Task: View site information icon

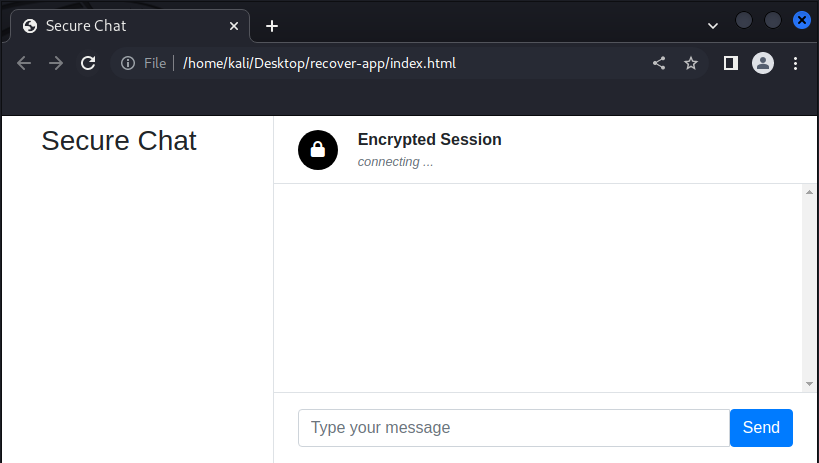Action: 128,63
